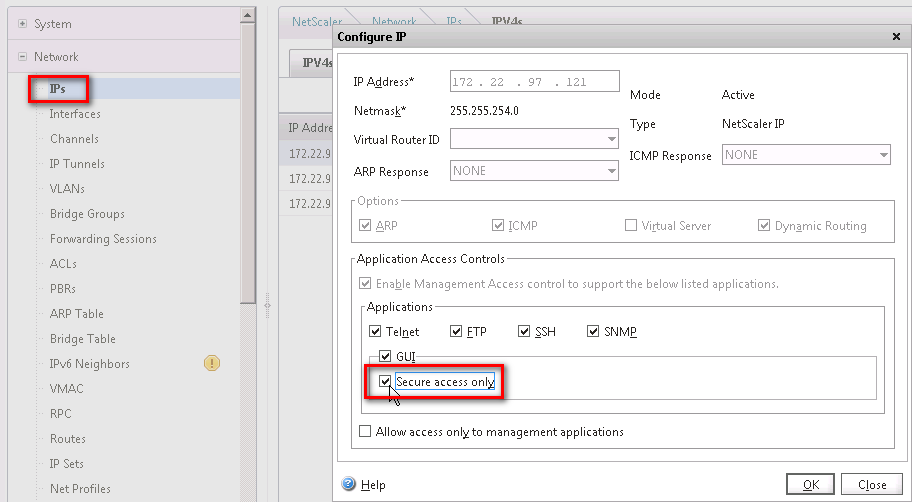Screen dimensions: 912x502
Task: Click the OK button
Action: pos(811,484)
